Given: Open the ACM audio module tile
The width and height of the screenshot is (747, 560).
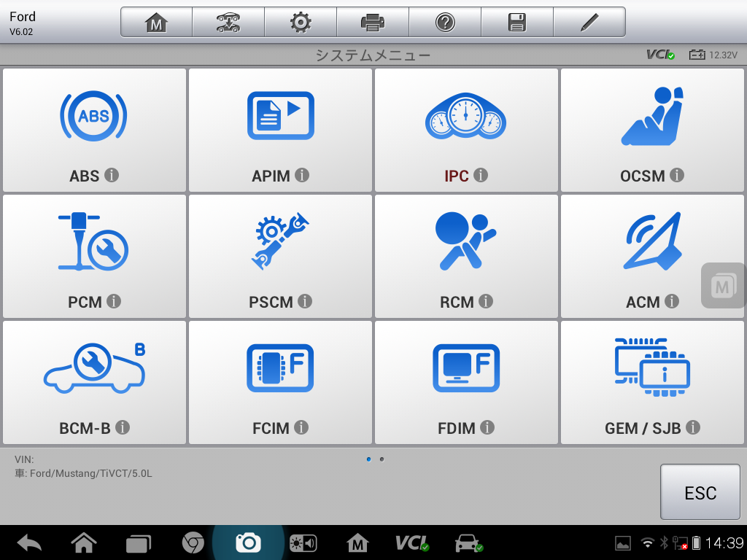Looking at the screenshot, I should (652, 256).
